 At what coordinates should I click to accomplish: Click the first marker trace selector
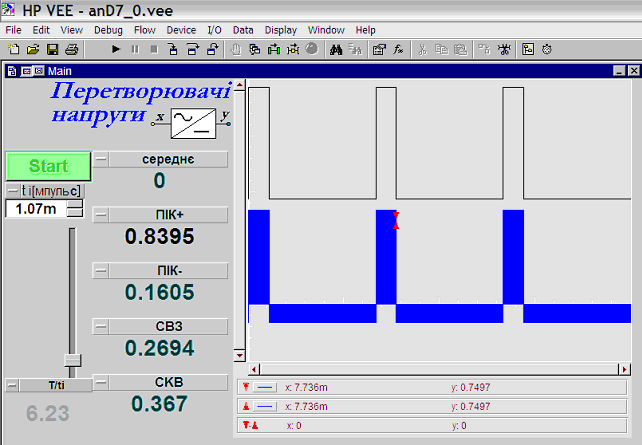[x=265, y=387]
